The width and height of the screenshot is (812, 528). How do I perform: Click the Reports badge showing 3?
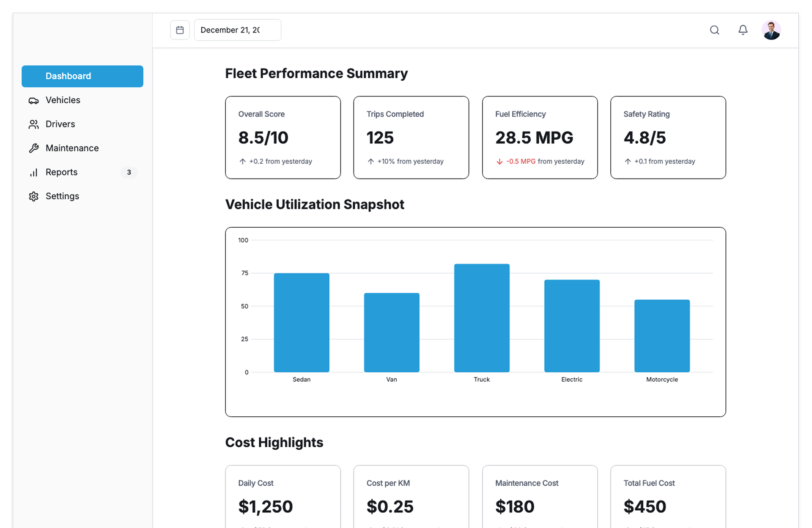[x=129, y=172]
